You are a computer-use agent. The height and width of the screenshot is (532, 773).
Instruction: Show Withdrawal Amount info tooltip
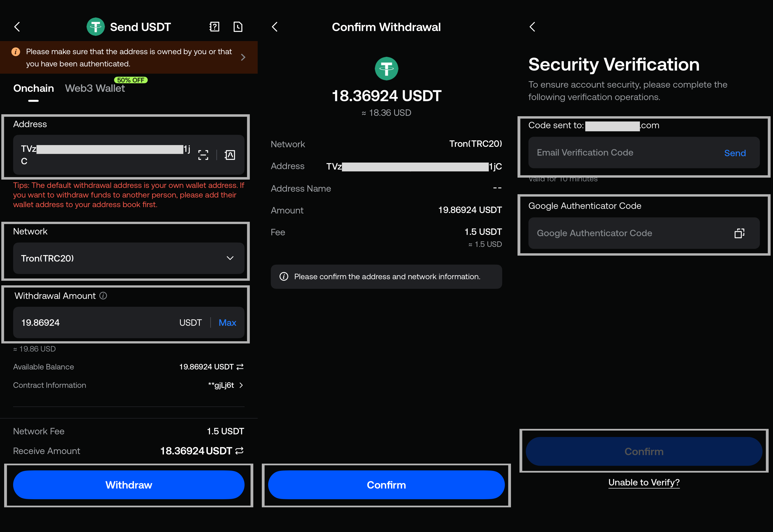(103, 296)
